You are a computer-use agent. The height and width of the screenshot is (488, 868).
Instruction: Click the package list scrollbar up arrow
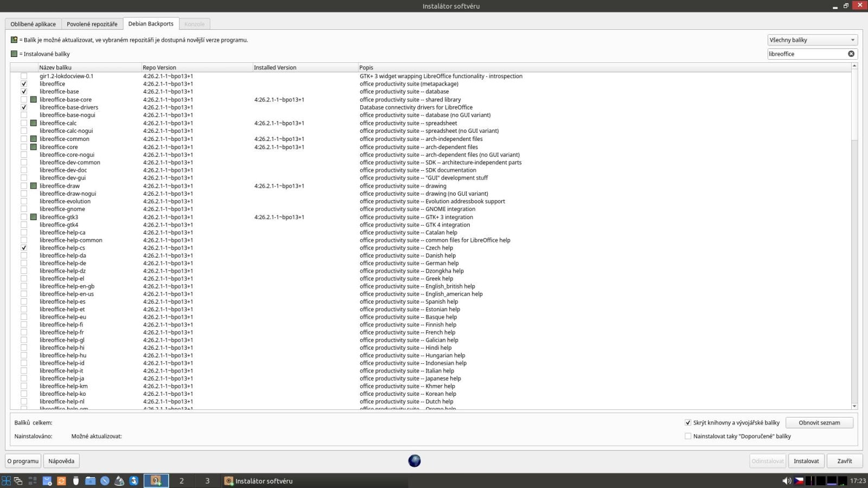(854, 66)
